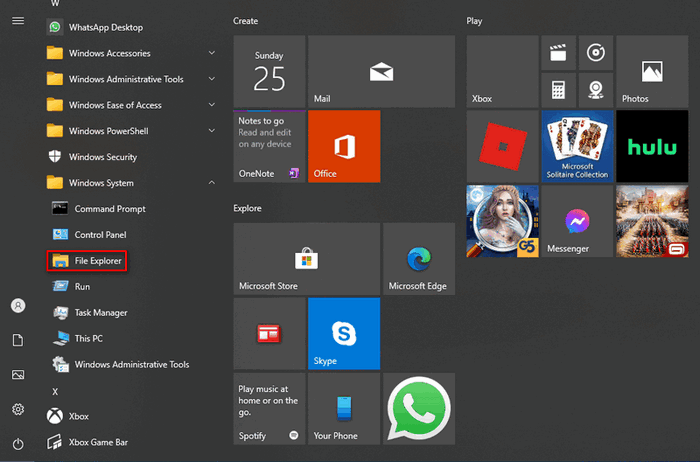Open the Messenger tile

pos(577,221)
